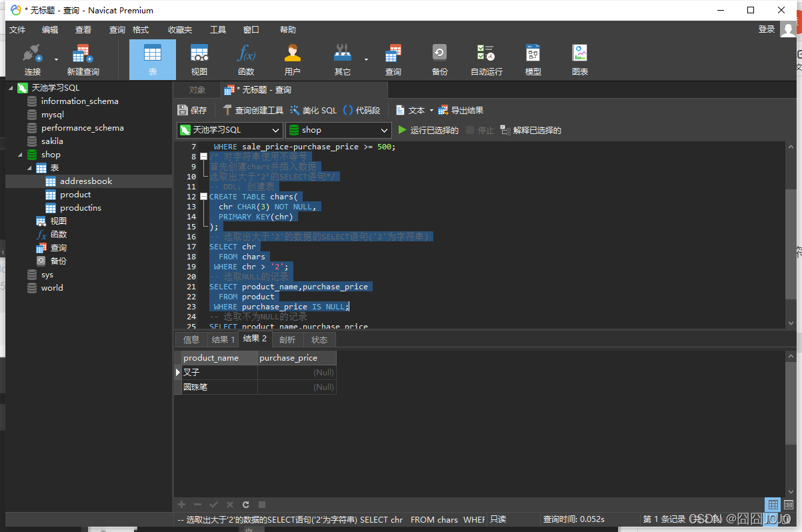Switch to form view icon in status bar
Image resolution: width=802 pixels, height=532 pixels.
pyautogui.click(x=789, y=505)
